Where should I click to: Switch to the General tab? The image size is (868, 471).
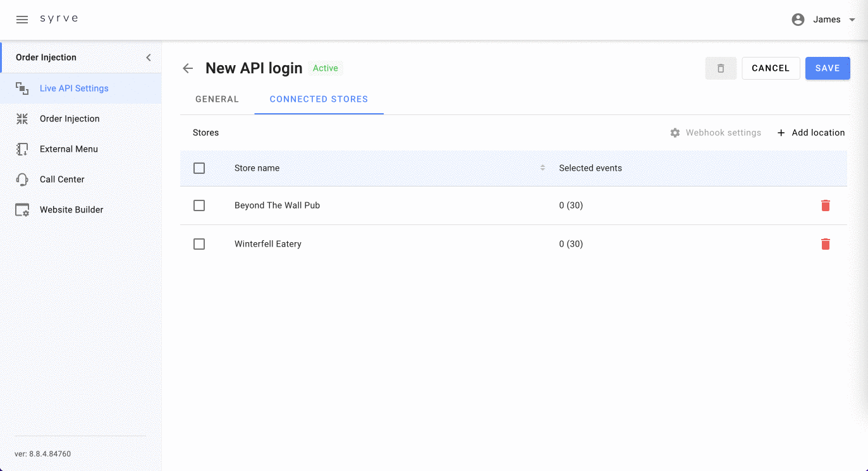pos(217,99)
